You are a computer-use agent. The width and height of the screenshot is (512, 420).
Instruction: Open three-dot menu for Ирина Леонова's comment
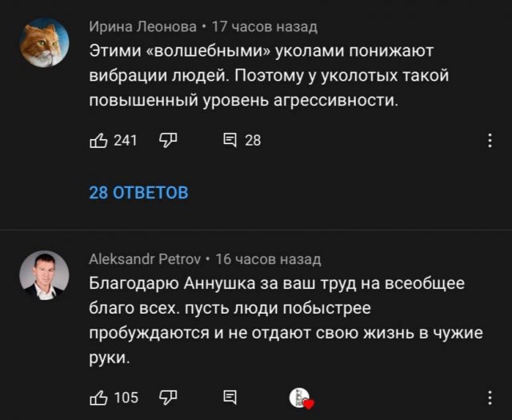pyautogui.click(x=490, y=141)
